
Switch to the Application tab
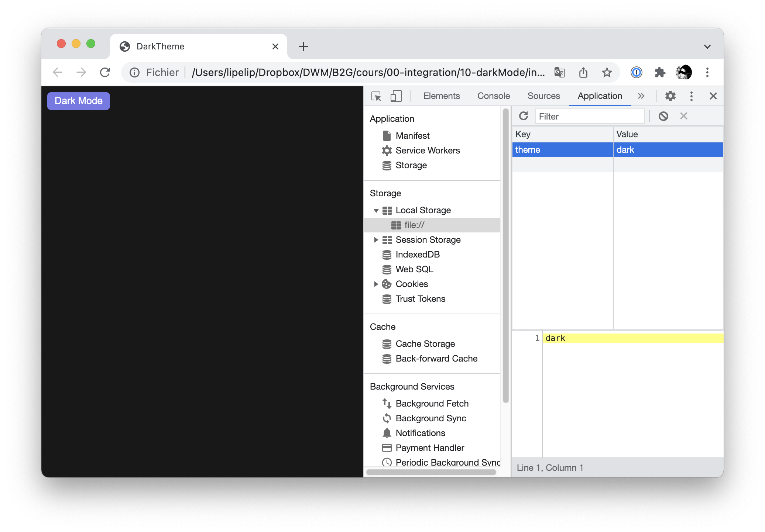point(600,96)
